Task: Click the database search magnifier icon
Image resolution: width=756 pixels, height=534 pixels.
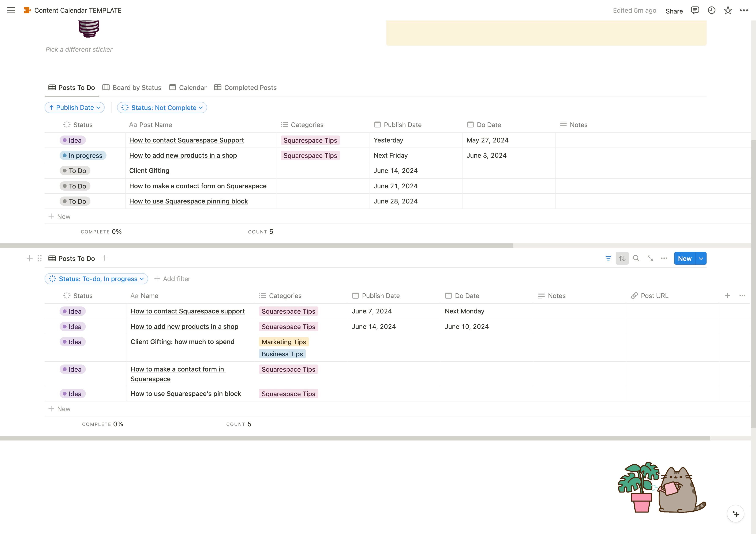Action: 636,258
